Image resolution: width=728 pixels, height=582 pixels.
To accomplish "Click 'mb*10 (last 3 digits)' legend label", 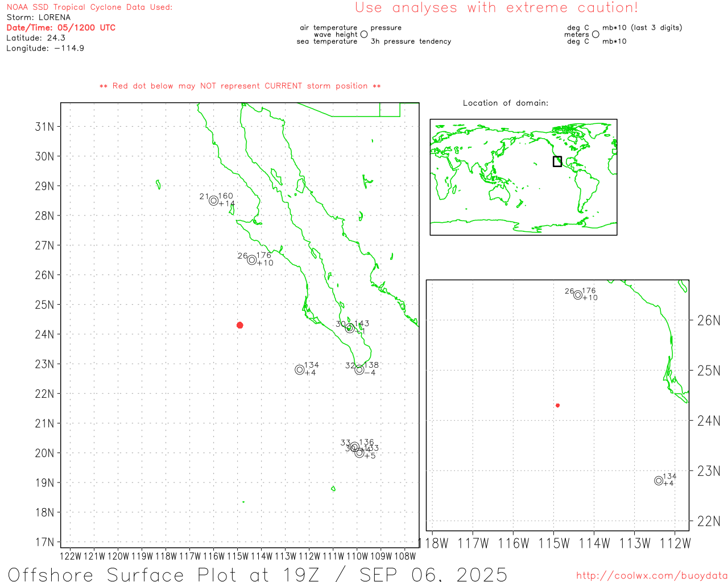I will [x=642, y=27].
